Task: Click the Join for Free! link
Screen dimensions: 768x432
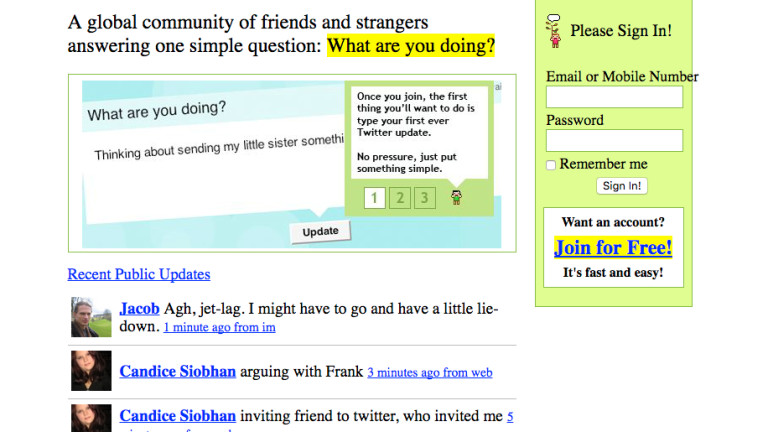Action: pos(613,248)
